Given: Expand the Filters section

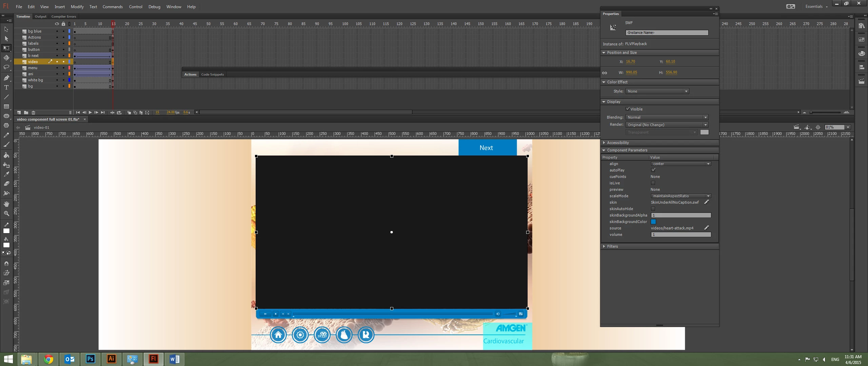Looking at the screenshot, I should 612,246.
